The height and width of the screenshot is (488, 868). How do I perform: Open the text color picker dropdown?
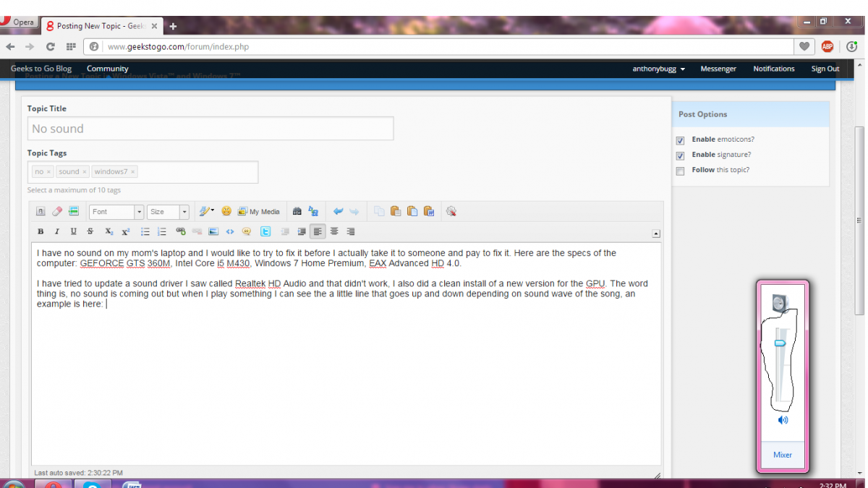click(207, 212)
